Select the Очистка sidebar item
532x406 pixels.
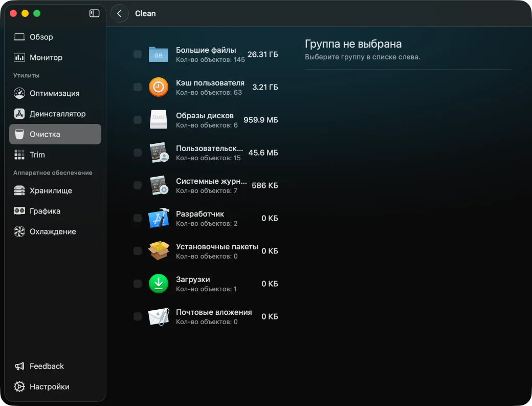coord(55,134)
